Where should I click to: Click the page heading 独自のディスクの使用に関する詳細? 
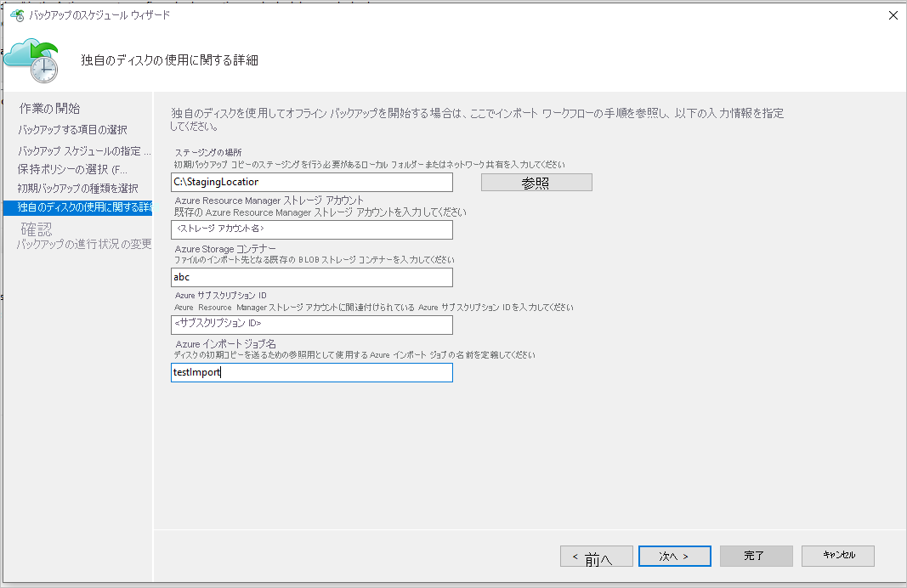pos(169,60)
